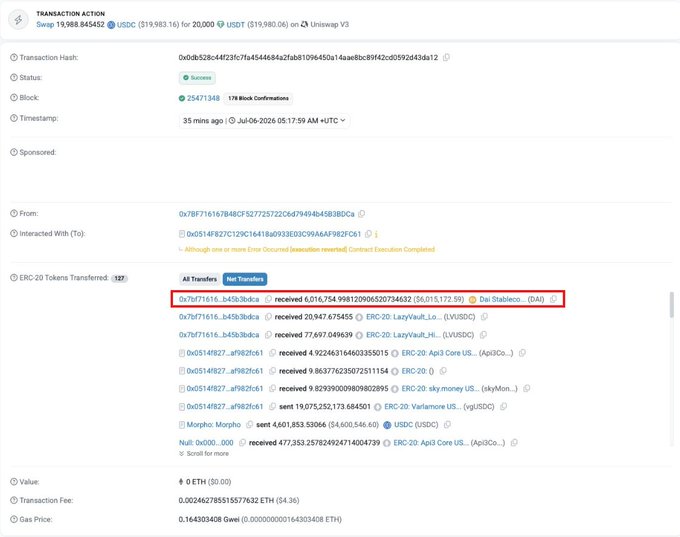Open ERC-20: LazyVault_Lo... token link
680x537 pixels.
[x=404, y=317]
